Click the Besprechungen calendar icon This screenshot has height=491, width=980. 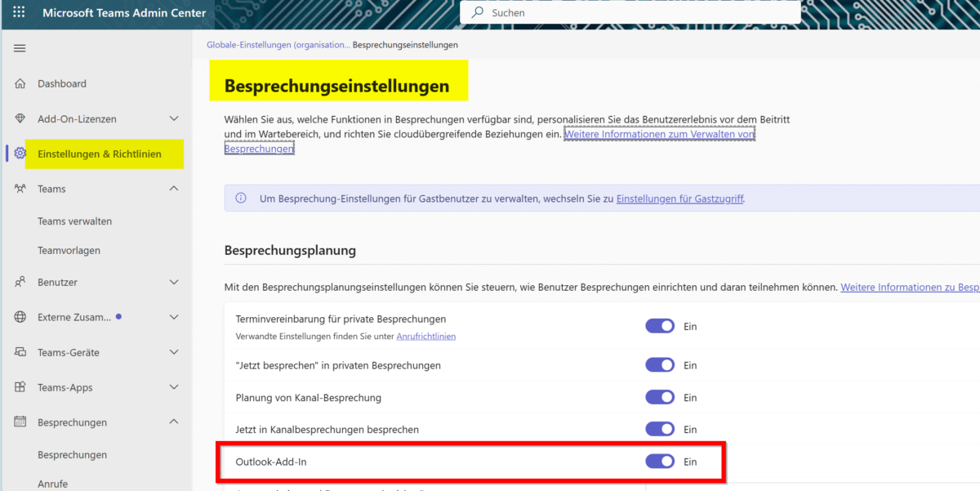coord(20,422)
